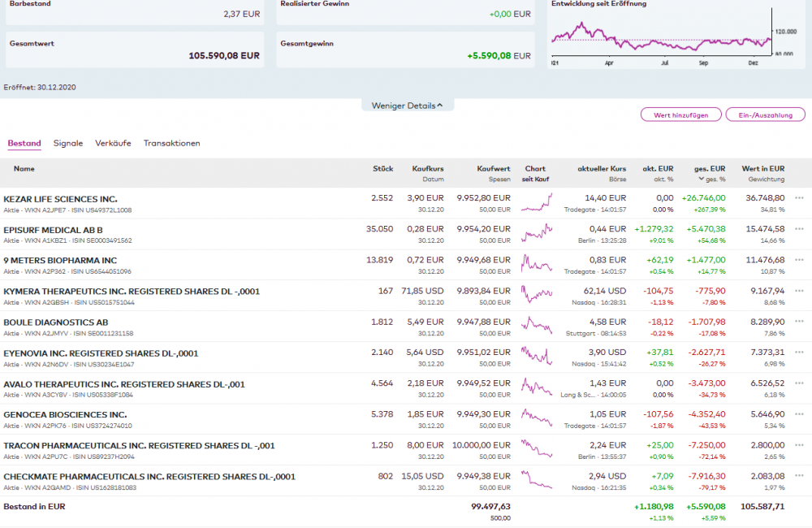Open three-dot menu for Tracon Pharmaceuticals row
Image resolution: width=812 pixels, height=528 pixels.
click(x=800, y=444)
